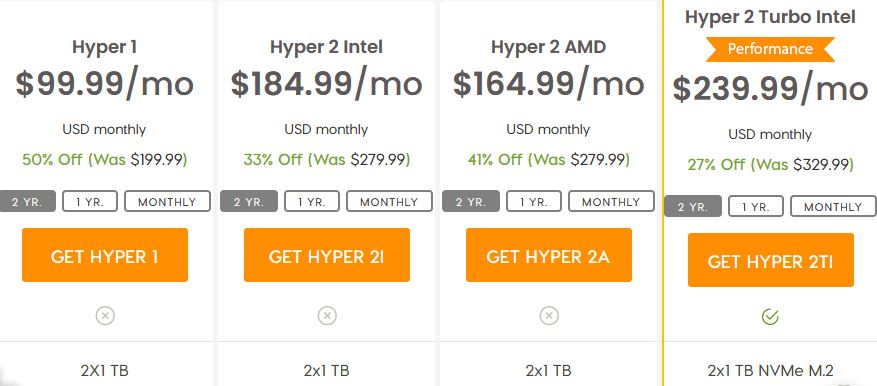
Task: Click the green checkmark icon under Hyper 2 Turbo Intel
Action: click(x=770, y=317)
